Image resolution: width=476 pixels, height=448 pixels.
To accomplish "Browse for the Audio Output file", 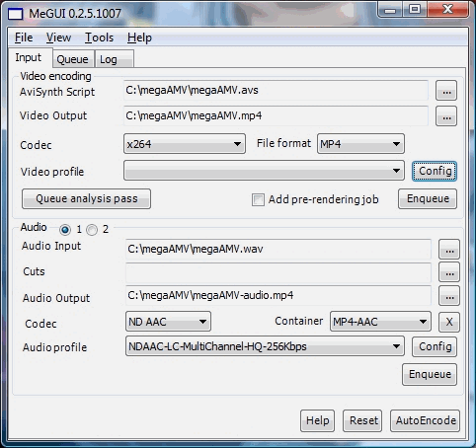I will pos(449,296).
